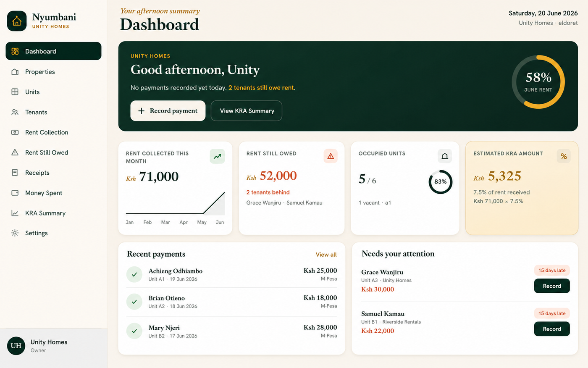Click the red alert triangle icon on Rent Still Owed card

331,156
